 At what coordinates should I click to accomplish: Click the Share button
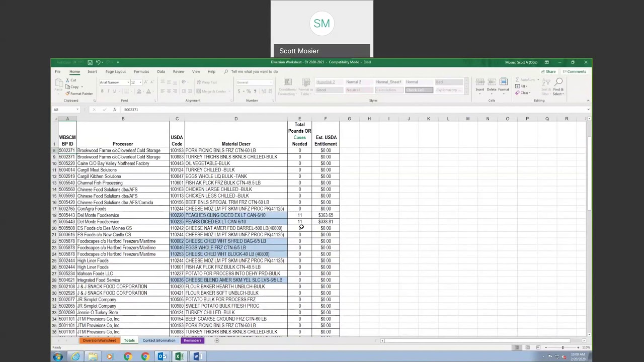[549, 71]
